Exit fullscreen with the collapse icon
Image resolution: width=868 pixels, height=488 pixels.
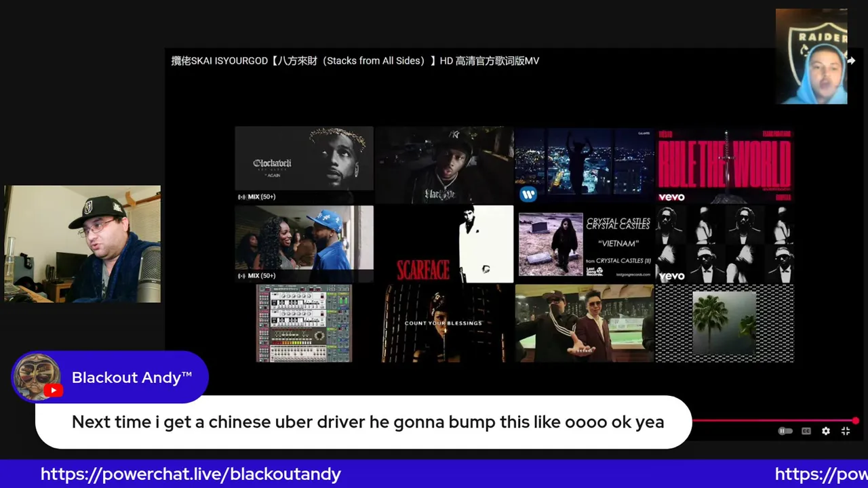click(846, 431)
